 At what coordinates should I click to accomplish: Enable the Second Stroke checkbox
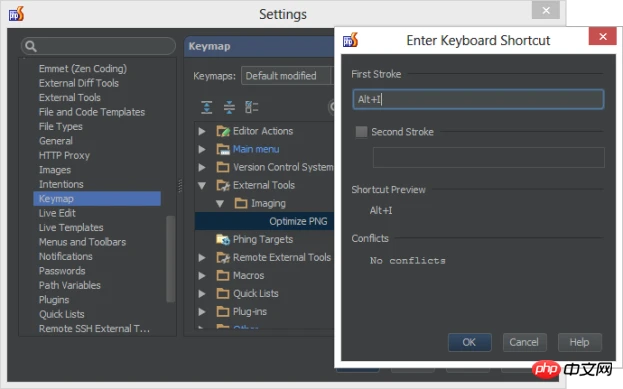(x=361, y=132)
